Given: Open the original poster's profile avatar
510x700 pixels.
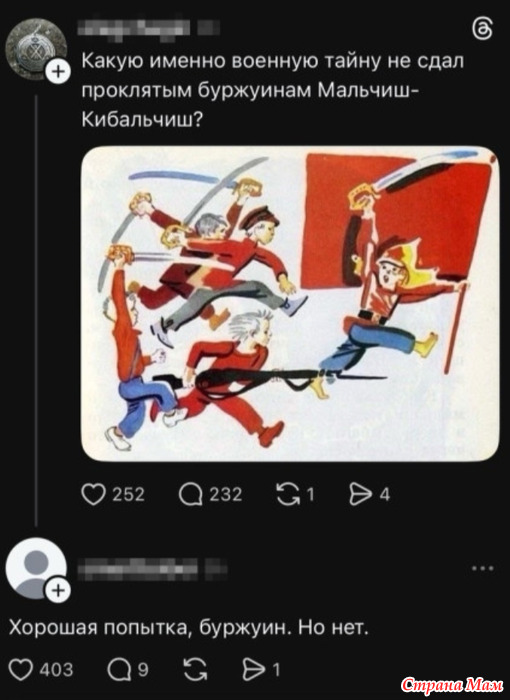Looking at the screenshot, I should coord(36,49).
